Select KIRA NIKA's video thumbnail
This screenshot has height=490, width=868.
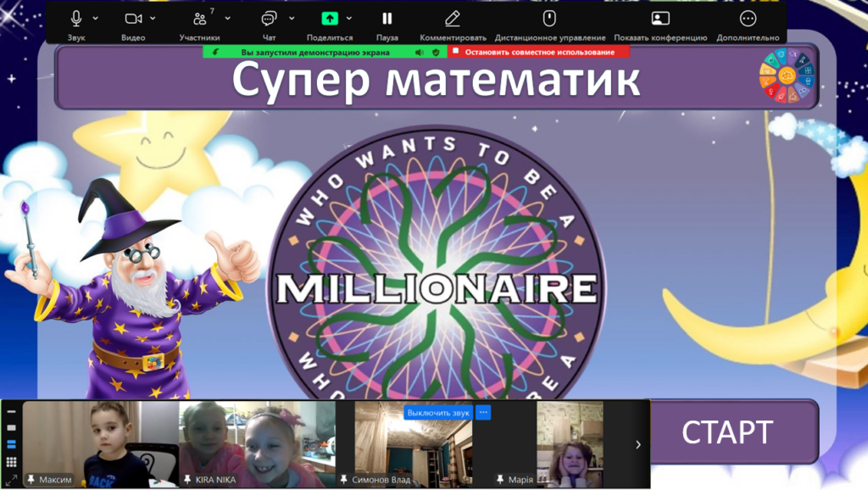click(258, 444)
